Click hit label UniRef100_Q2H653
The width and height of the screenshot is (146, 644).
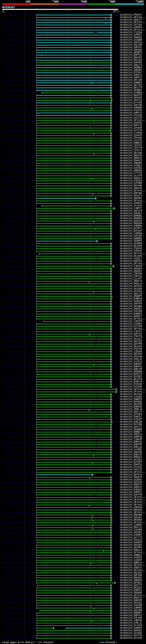pyautogui.click(x=131, y=203)
